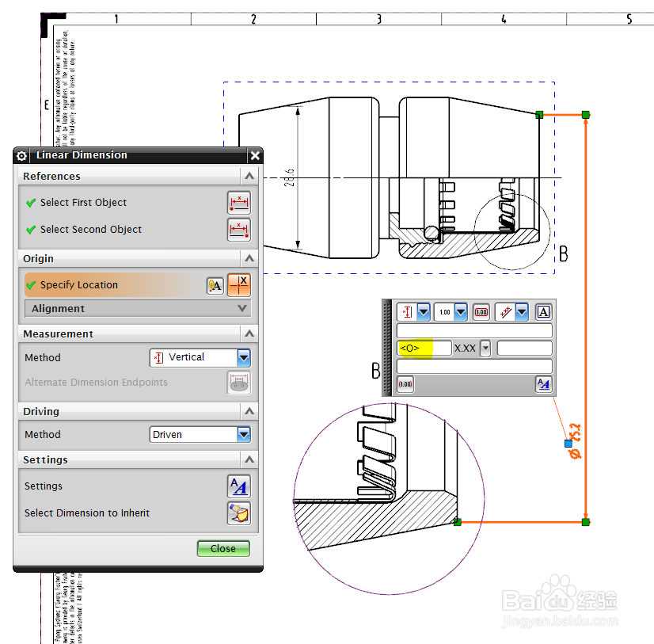Viewport: 654px width, 644px height.
Task: Click Select Second Object reference icon
Action: coord(239,230)
